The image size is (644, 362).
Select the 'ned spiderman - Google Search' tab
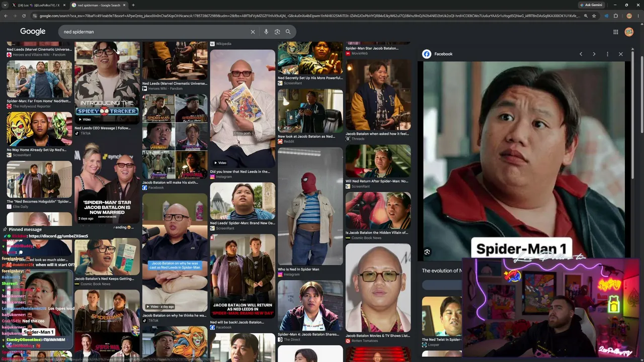tap(99, 5)
